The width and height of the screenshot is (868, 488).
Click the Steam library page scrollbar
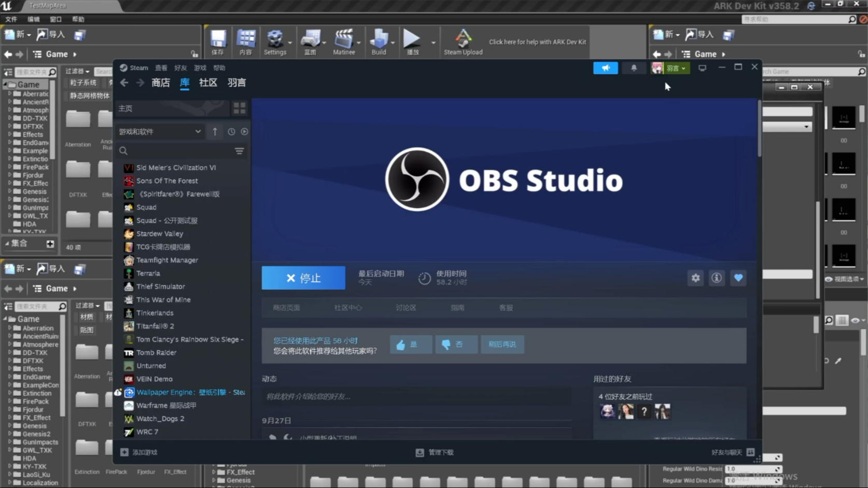[x=760, y=128]
